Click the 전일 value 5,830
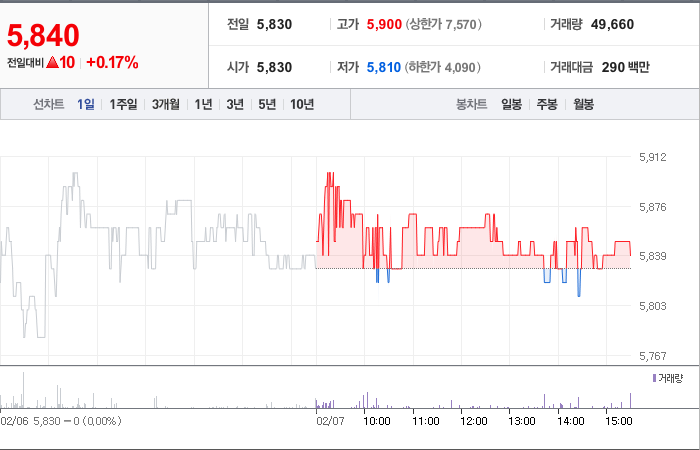Screen dimensions: 700x450 pos(274,24)
